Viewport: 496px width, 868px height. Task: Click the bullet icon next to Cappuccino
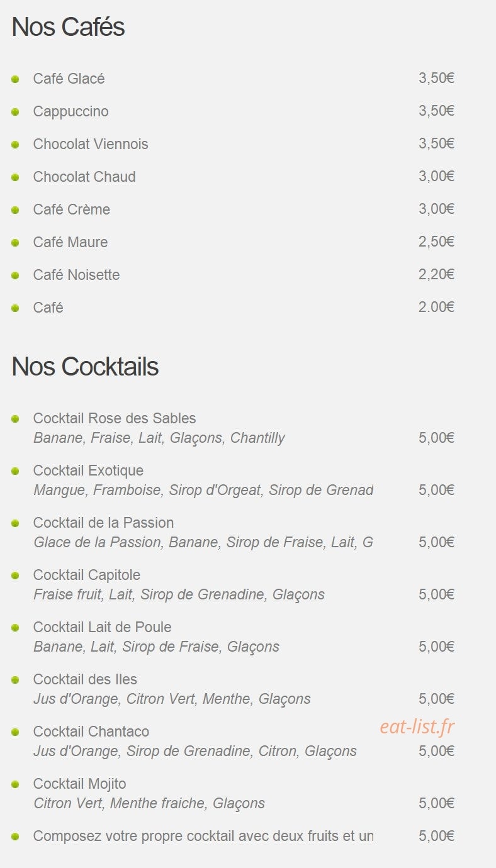tap(15, 112)
